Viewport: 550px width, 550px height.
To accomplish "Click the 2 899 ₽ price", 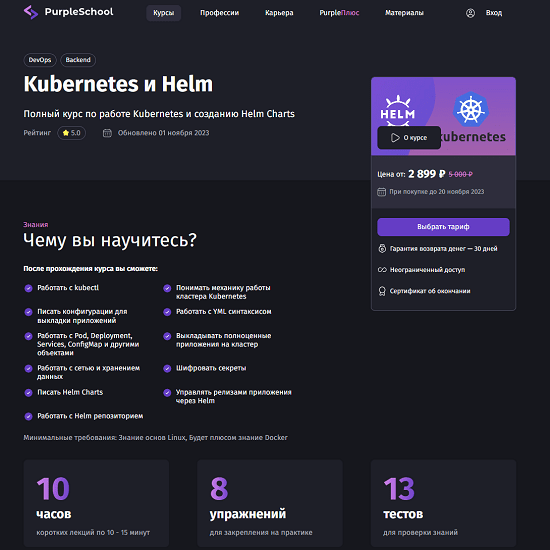I will (x=427, y=174).
